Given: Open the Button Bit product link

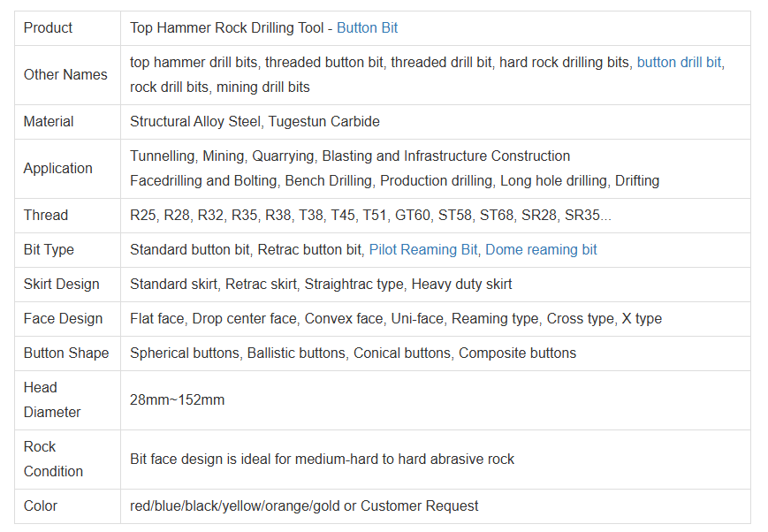Looking at the screenshot, I should [x=367, y=28].
